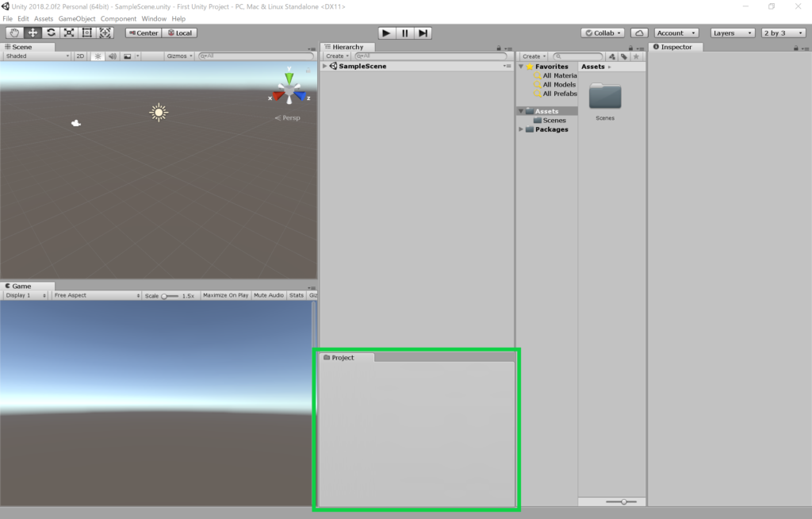Select the Scale tool
This screenshot has height=519, width=812.
pos(69,33)
